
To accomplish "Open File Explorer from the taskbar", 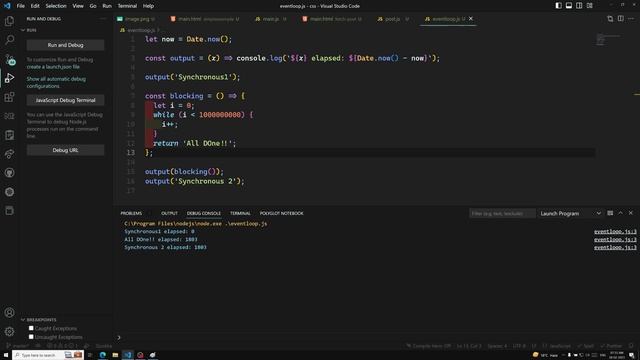I will pos(115,355).
